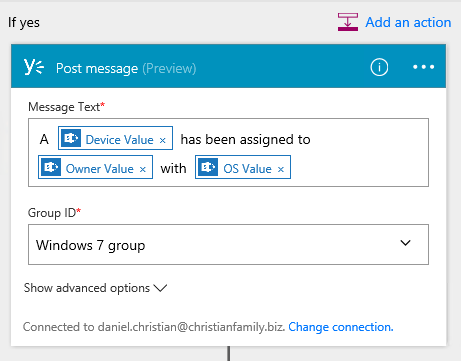
Task: Select the Device Value token label
Action: pos(119,140)
